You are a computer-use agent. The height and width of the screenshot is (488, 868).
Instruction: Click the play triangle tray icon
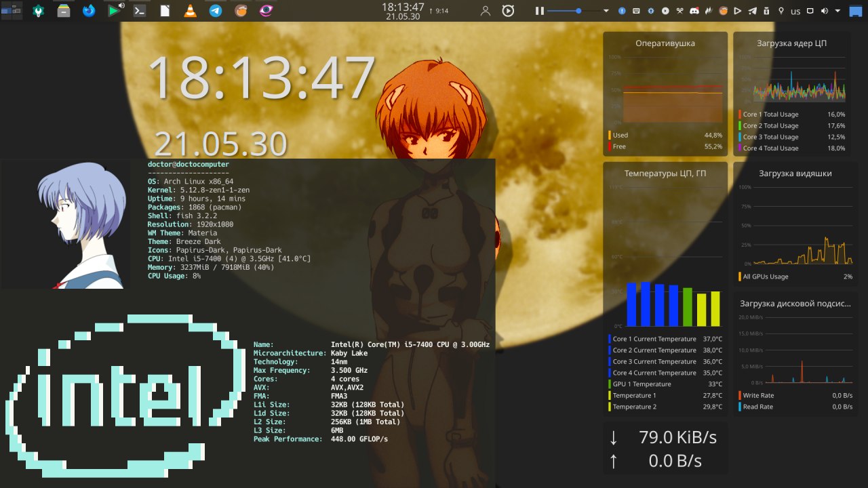coord(737,11)
